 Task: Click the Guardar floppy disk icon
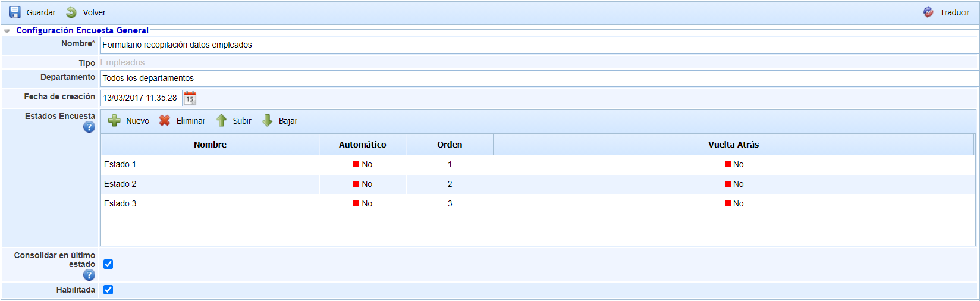[15, 12]
